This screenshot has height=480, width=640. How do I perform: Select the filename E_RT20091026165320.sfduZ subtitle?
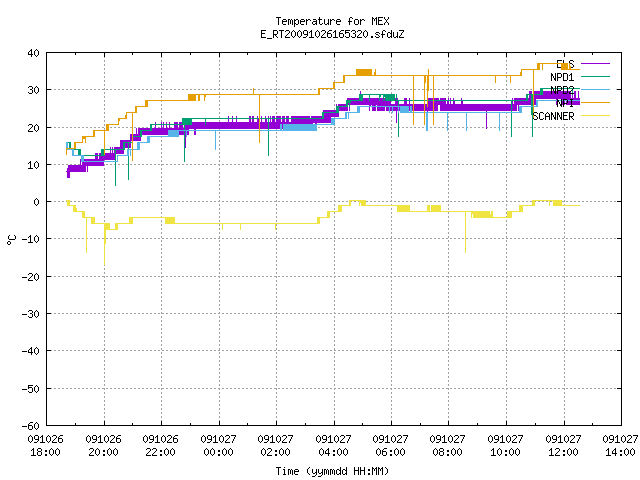tap(332, 34)
